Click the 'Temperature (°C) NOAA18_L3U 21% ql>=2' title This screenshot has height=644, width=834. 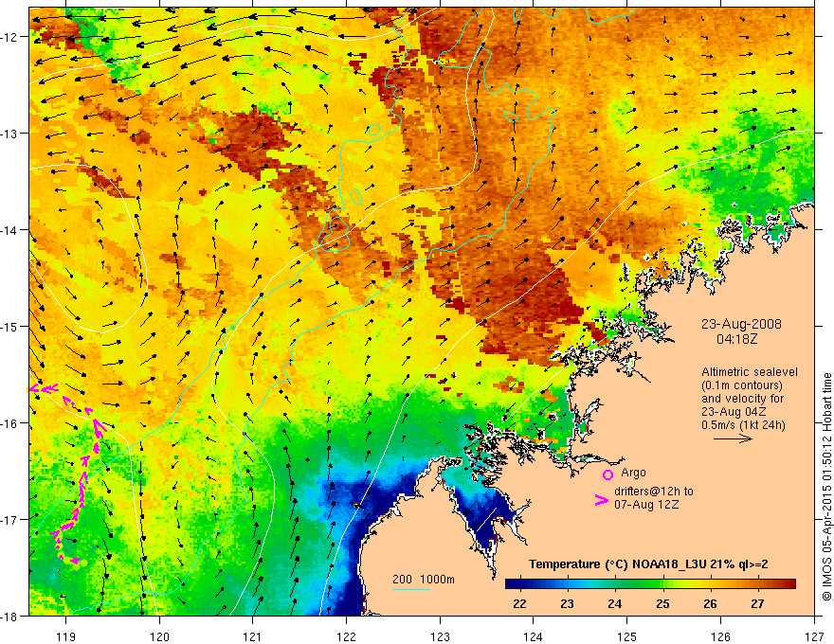pyautogui.click(x=648, y=564)
